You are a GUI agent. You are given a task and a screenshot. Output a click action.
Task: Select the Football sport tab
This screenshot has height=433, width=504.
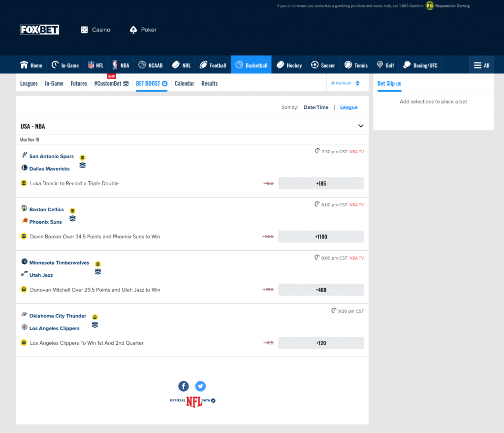click(x=213, y=65)
